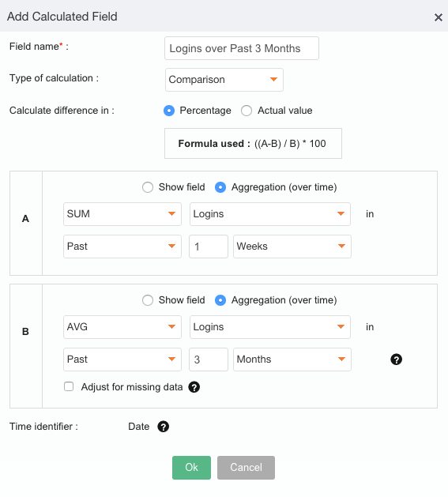Click the Ok button
The height and width of the screenshot is (497, 448).
pyautogui.click(x=191, y=468)
